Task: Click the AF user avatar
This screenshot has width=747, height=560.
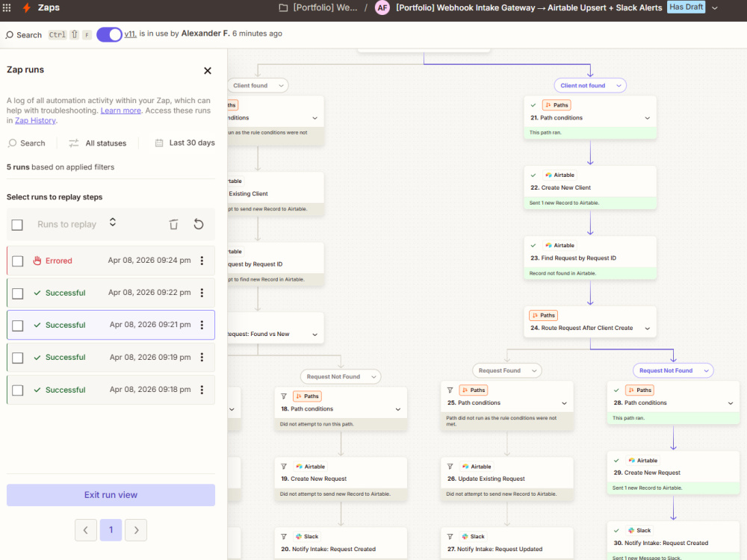Action: click(382, 7)
